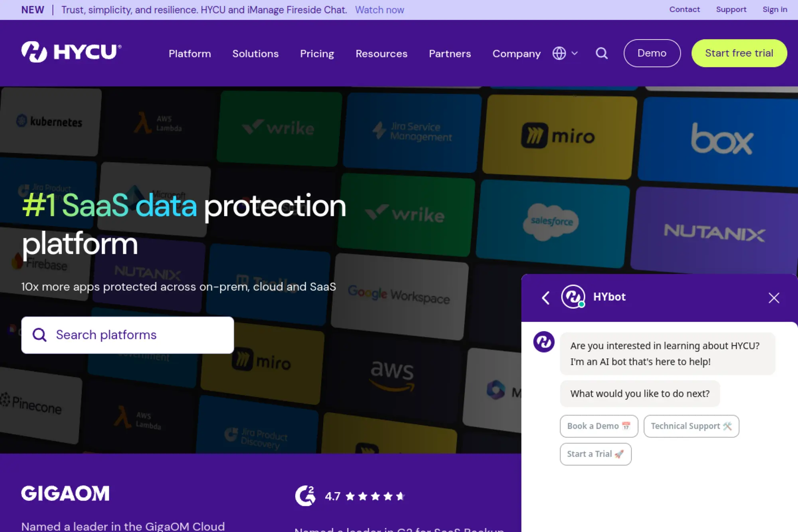The width and height of the screenshot is (798, 532).
Task: Click the Demo button
Action: 652,53
